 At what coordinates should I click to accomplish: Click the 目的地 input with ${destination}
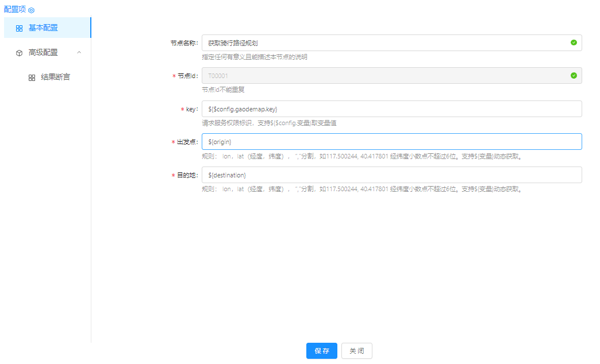point(391,175)
